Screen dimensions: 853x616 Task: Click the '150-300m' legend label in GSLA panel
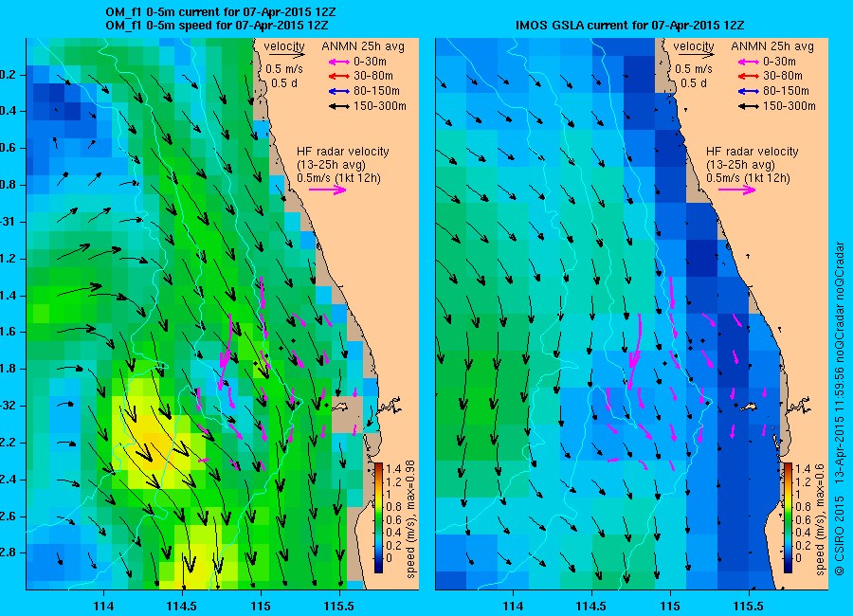point(789,106)
